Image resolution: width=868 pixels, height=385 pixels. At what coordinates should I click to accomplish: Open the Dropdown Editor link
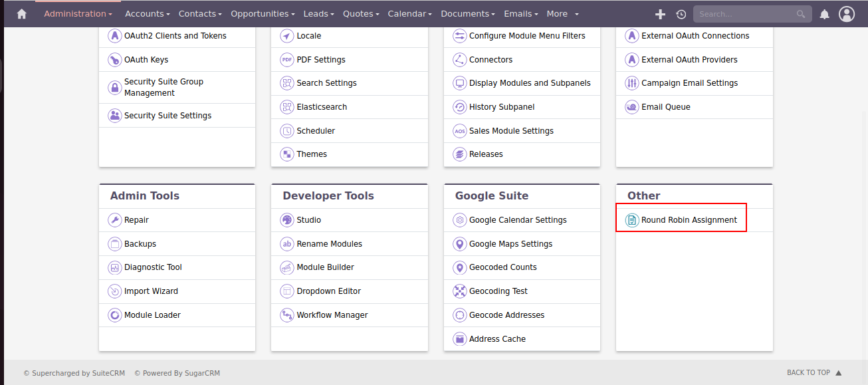[x=328, y=291]
